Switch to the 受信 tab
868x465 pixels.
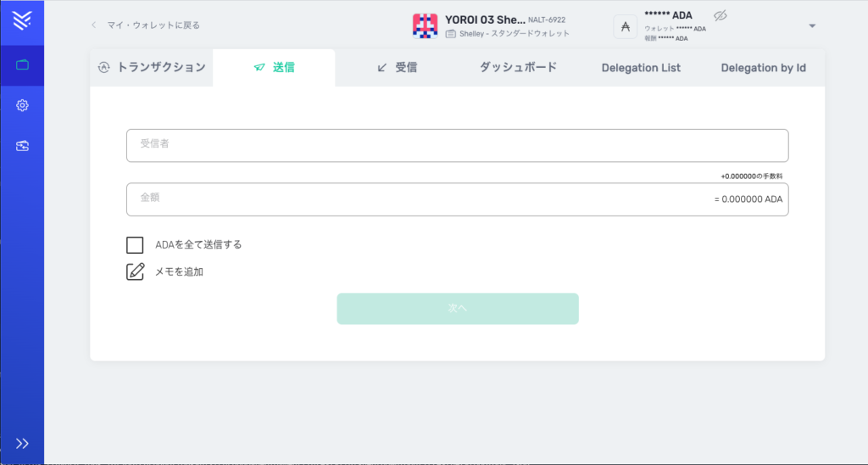pyautogui.click(x=397, y=68)
